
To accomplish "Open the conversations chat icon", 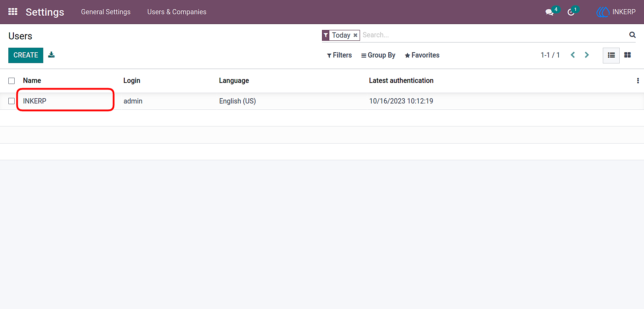I will (550, 12).
